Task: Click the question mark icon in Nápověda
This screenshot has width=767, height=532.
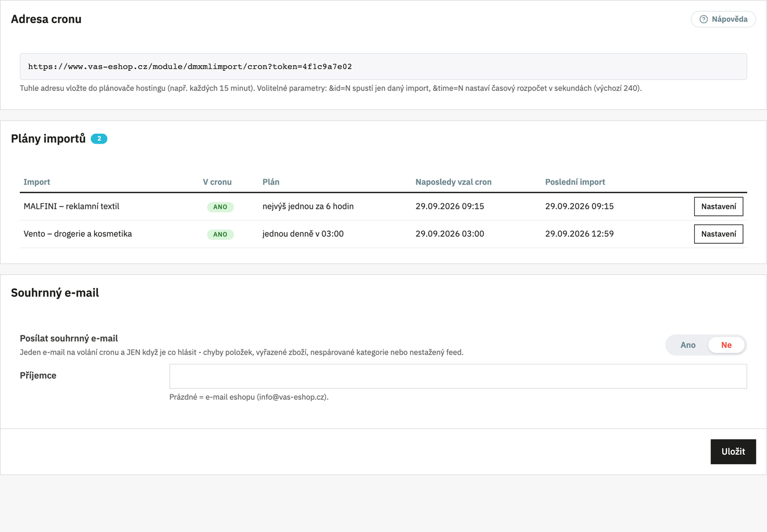Action: (x=703, y=19)
